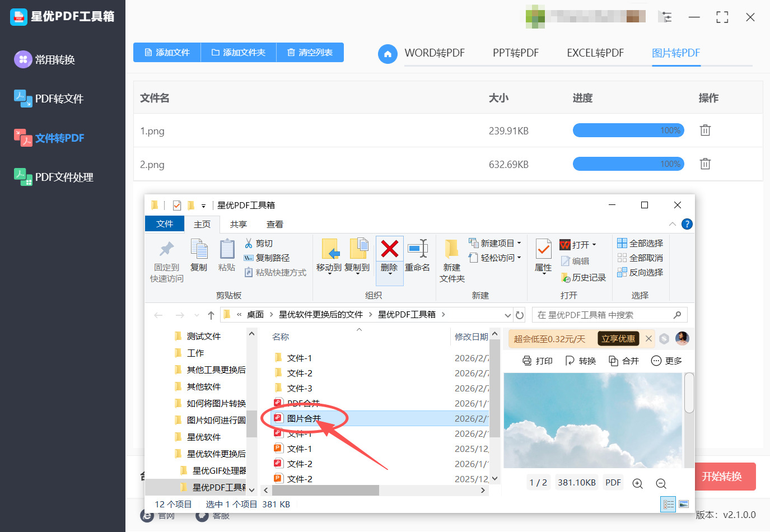The image size is (770, 532).
Task: Select the 图片合并 file in the list
Action: [379, 418]
